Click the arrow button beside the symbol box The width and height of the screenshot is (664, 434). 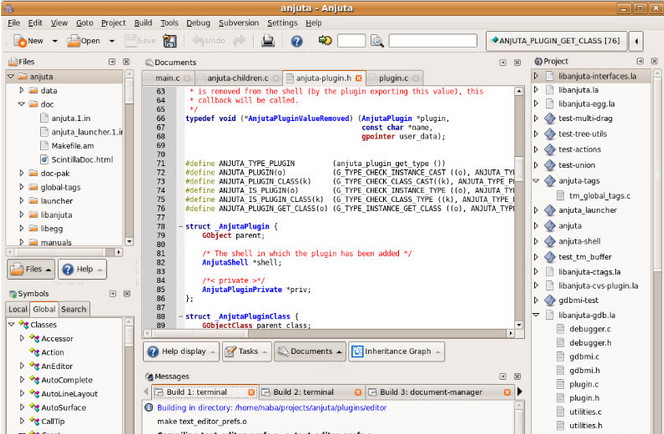(636, 41)
